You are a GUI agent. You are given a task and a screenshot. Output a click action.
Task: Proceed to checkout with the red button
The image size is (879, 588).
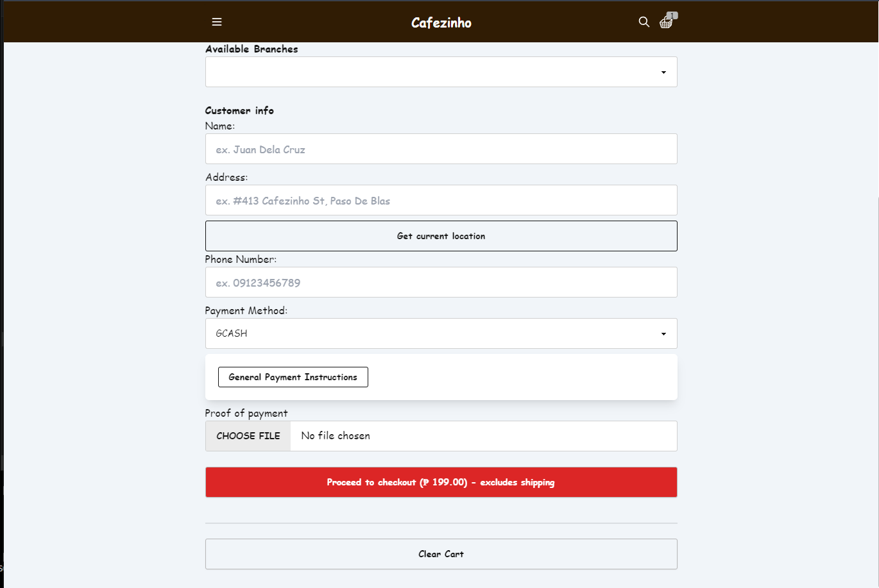pyautogui.click(x=441, y=482)
